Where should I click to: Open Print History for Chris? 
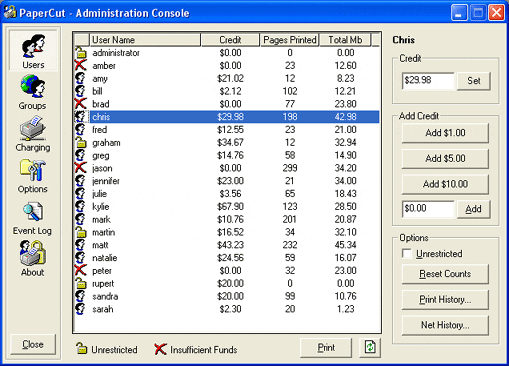(x=445, y=300)
